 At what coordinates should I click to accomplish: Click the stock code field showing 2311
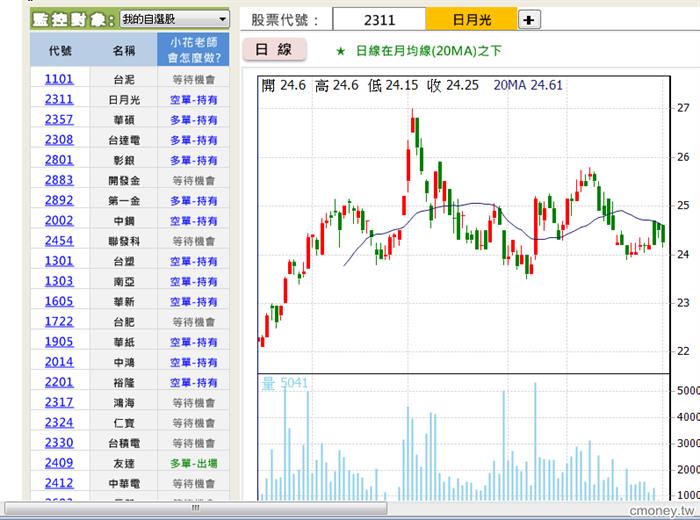(x=379, y=20)
